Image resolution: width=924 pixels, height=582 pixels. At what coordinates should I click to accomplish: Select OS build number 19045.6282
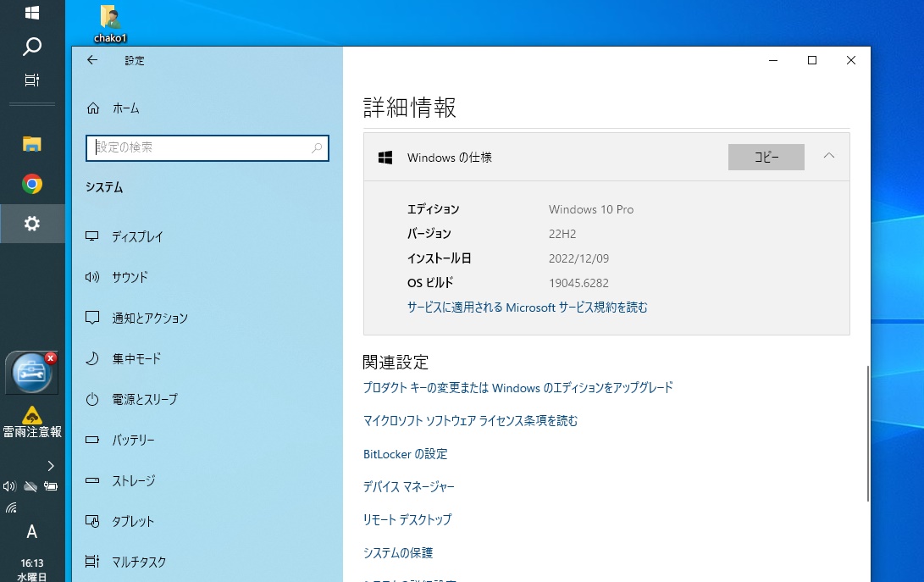click(x=578, y=283)
